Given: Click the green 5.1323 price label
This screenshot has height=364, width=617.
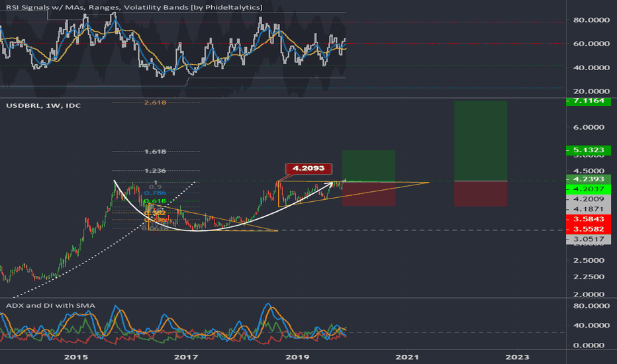Looking at the screenshot, I should click(x=589, y=150).
